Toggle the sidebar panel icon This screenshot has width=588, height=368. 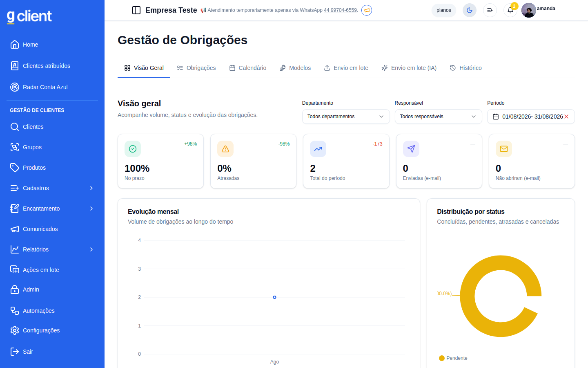(136, 10)
